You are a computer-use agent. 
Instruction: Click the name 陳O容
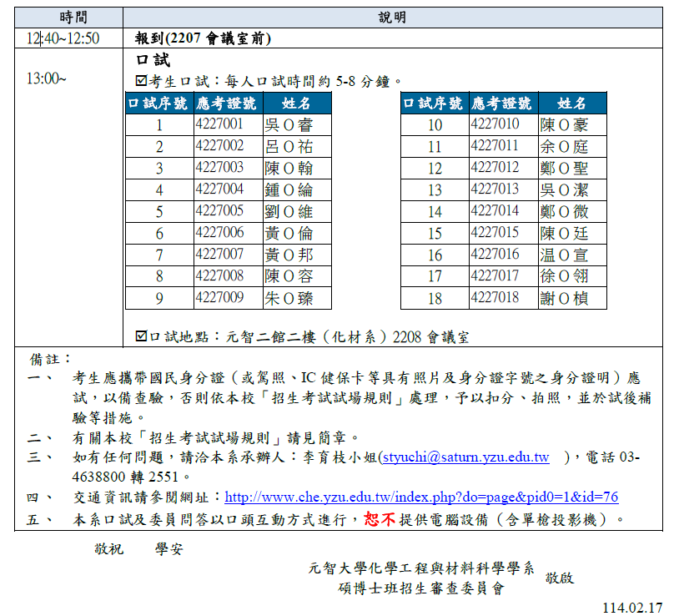click(x=289, y=276)
